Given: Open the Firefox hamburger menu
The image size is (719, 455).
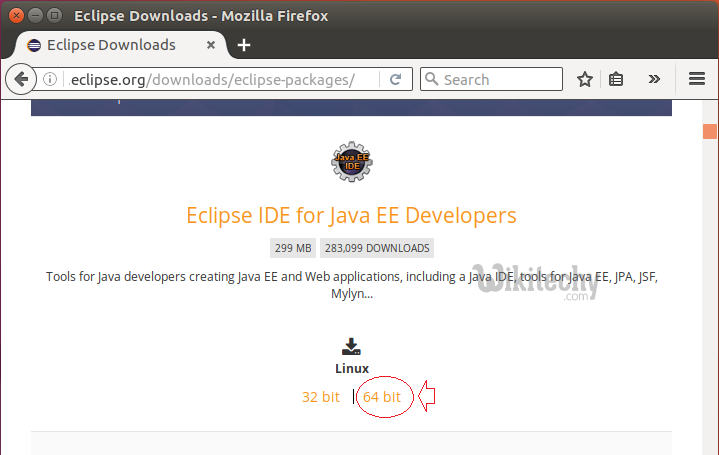Looking at the screenshot, I should [697, 80].
